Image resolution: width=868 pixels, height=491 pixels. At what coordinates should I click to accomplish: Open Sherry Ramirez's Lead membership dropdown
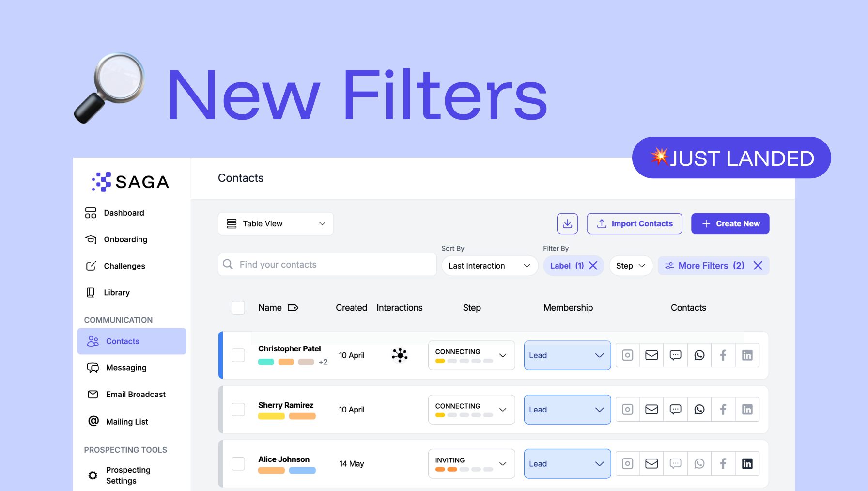(x=567, y=410)
